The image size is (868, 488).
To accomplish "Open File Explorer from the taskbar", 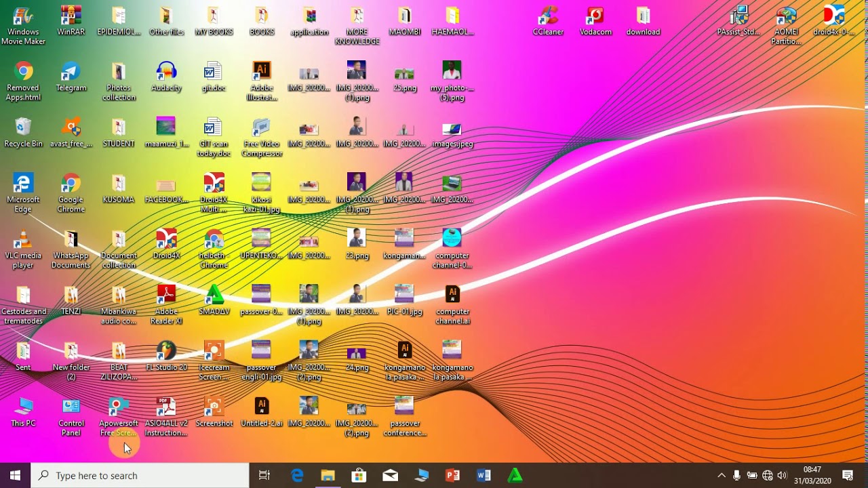I will point(328,475).
